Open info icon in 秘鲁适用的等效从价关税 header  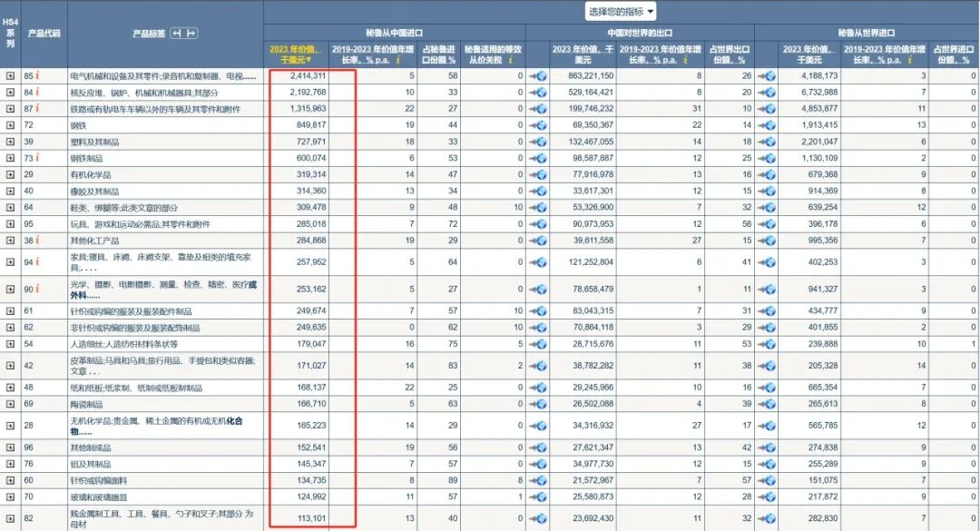click(x=511, y=59)
